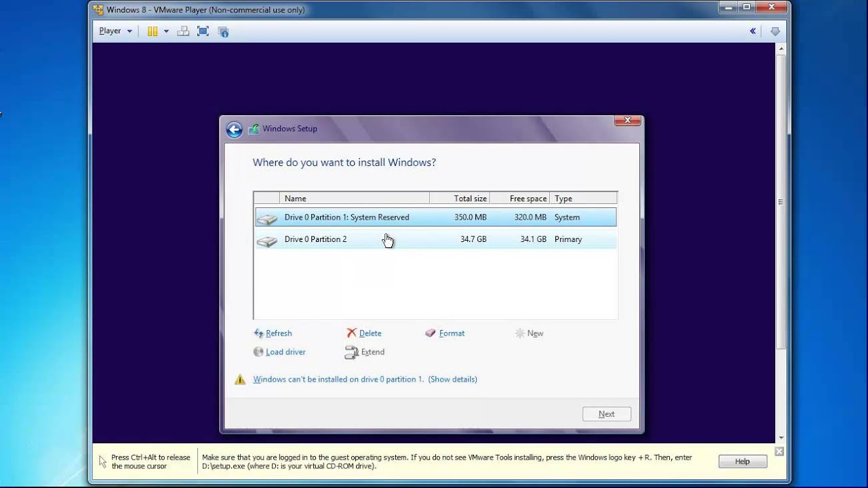
Task: Click the Refresh arrows icon
Action: (x=258, y=333)
